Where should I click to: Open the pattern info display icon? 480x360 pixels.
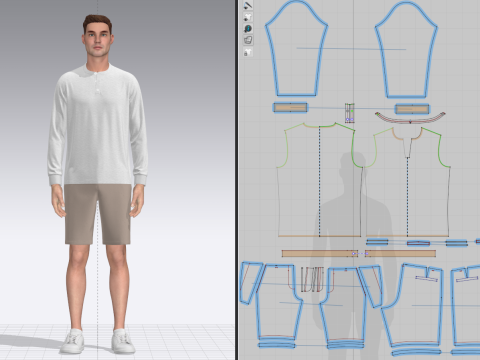click(248, 29)
